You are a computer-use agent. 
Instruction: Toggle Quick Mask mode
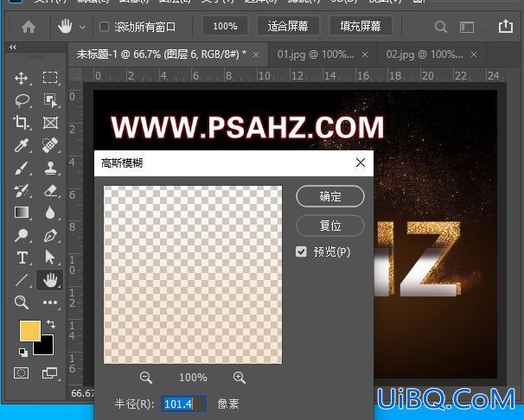pyautogui.click(x=21, y=372)
